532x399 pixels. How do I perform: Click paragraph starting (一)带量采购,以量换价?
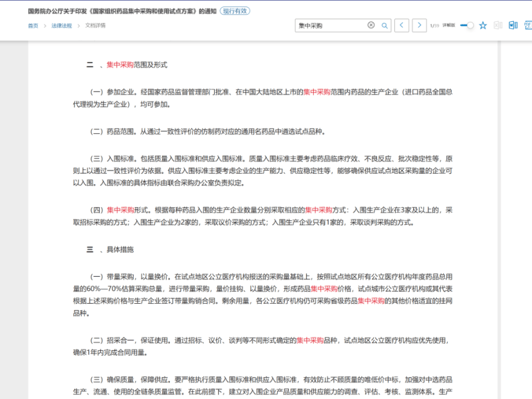(x=262, y=295)
